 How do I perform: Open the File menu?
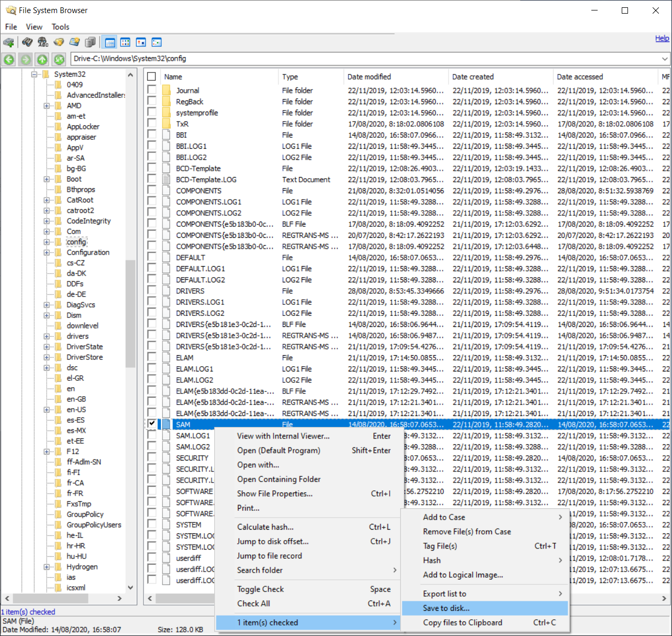[x=11, y=27]
